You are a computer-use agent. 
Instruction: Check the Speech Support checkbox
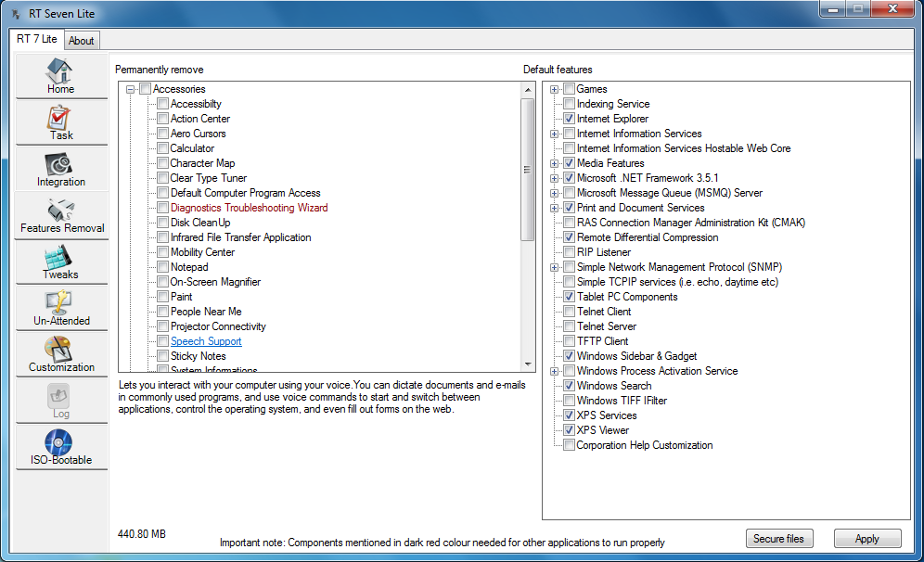163,341
